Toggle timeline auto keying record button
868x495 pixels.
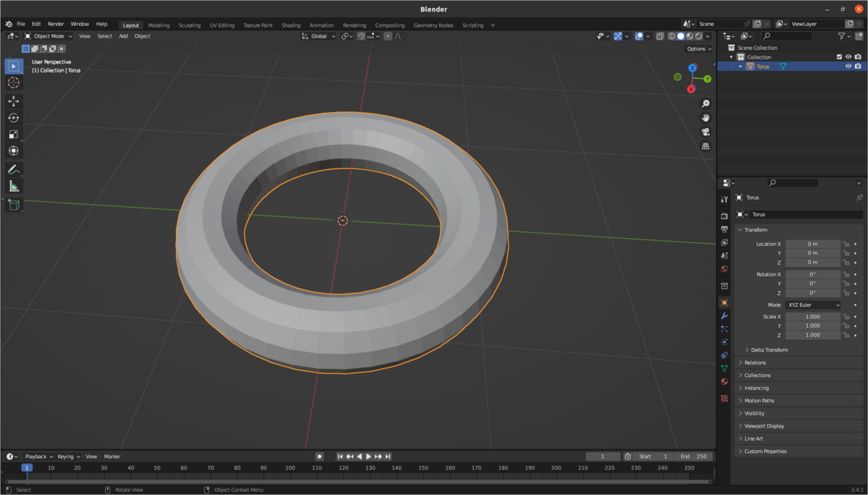(319, 457)
